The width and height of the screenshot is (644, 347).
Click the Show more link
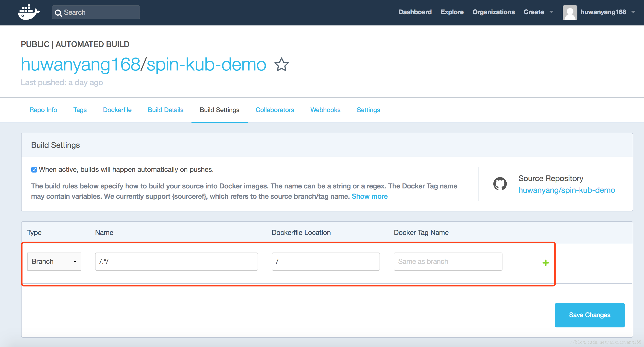click(370, 196)
